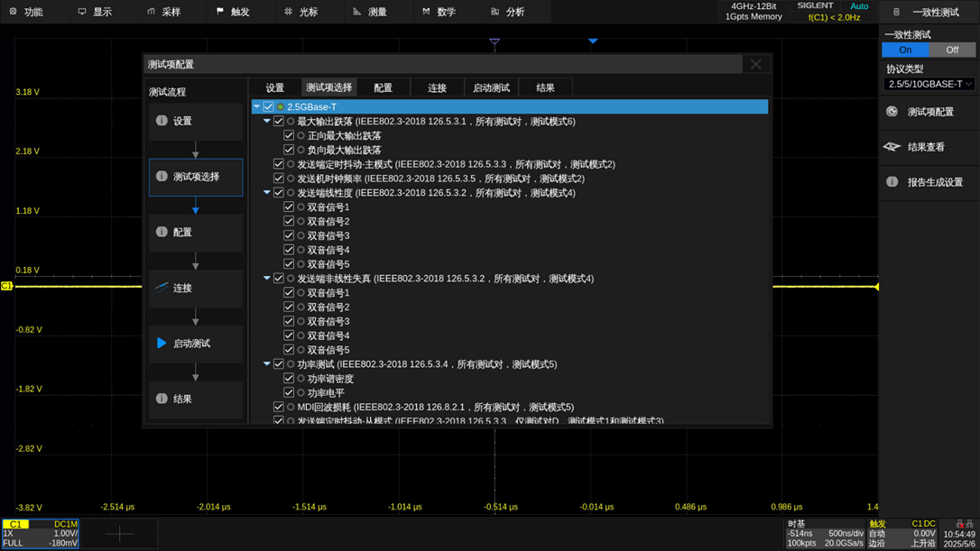The height and width of the screenshot is (551, 980).
Task: Uncheck the 2.5GBase-T root checkbox
Action: tap(269, 107)
